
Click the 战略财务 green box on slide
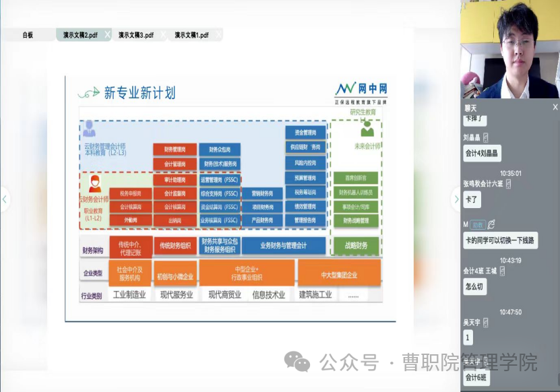356,245
